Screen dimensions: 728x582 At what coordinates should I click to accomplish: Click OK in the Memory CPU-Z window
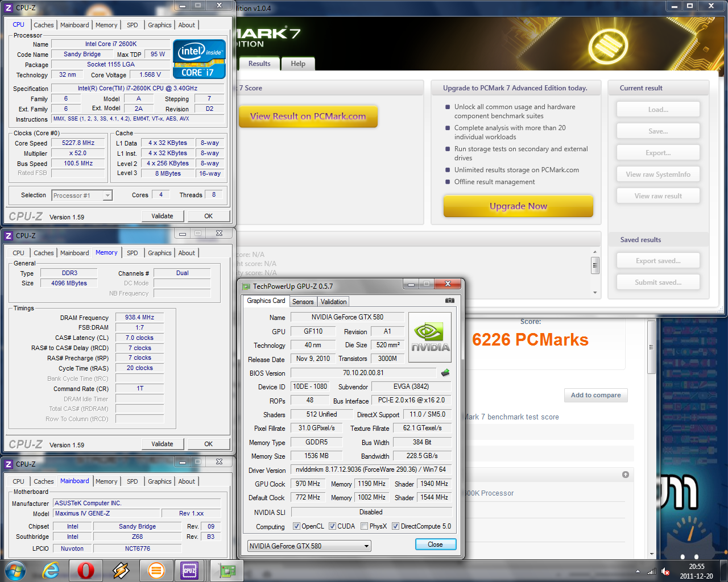click(209, 444)
